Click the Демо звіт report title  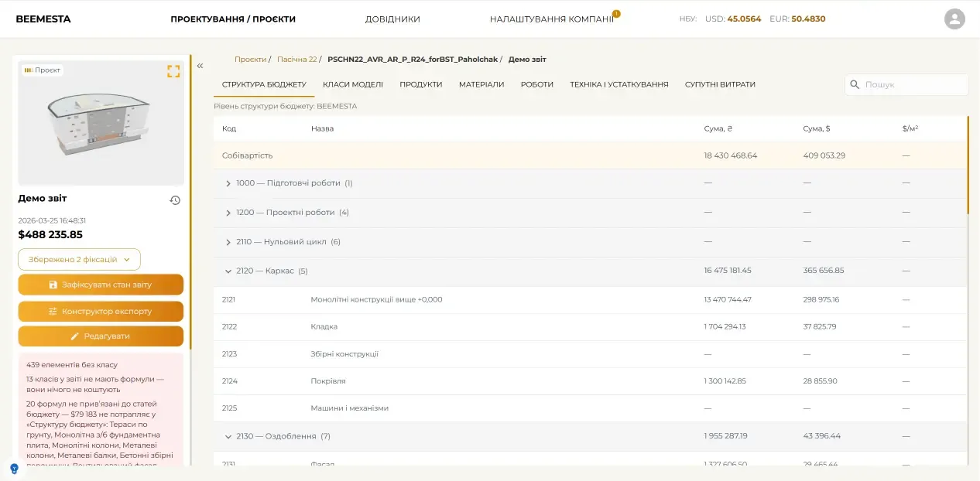pyautogui.click(x=43, y=199)
